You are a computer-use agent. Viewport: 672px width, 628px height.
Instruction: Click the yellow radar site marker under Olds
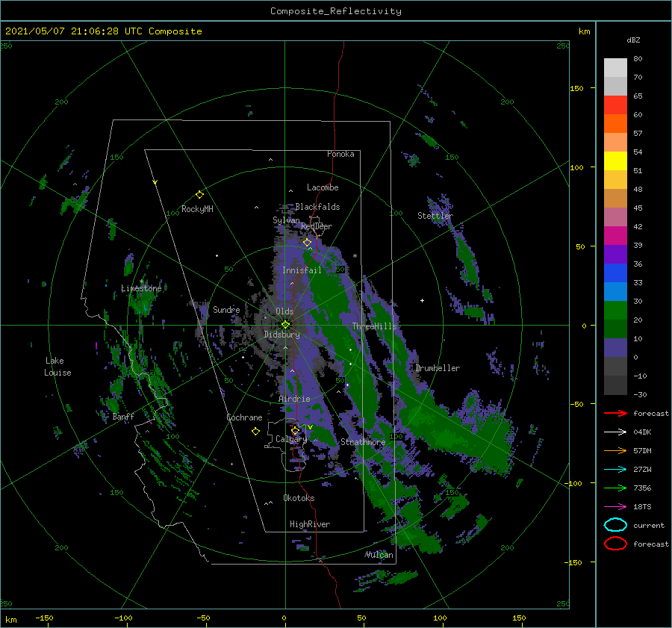[285, 325]
